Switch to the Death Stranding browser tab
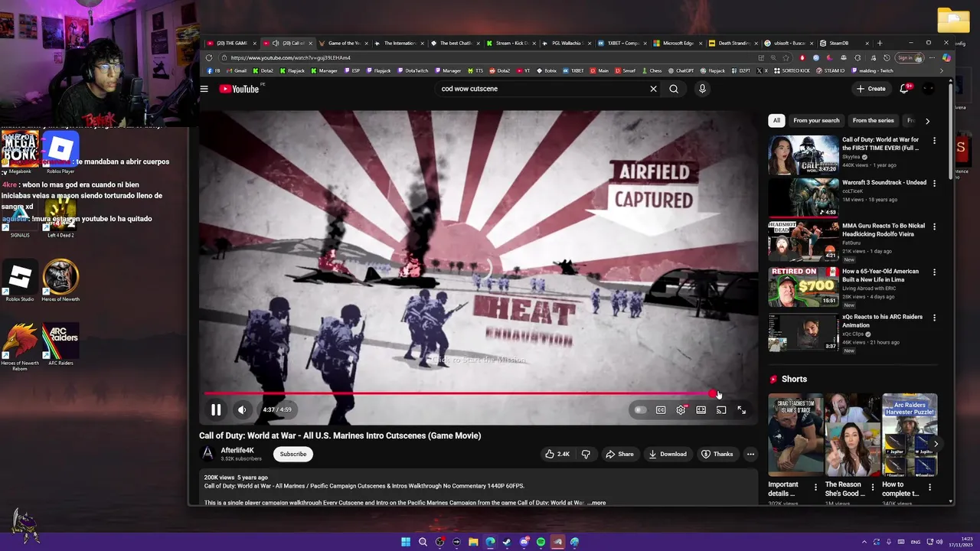Viewport: 980px width, 551px height. click(733, 43)
